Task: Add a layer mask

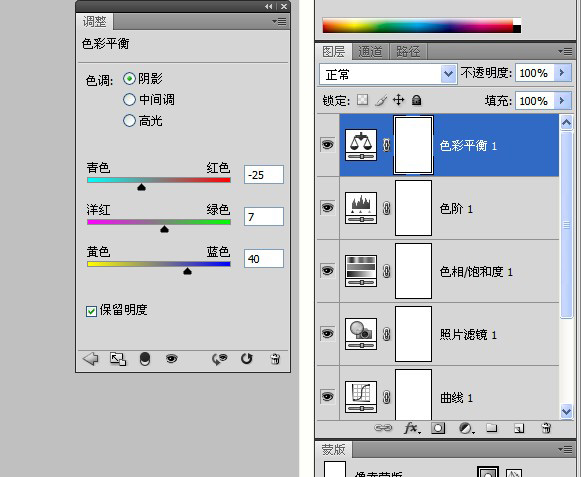Action: (x=438, y=428)
